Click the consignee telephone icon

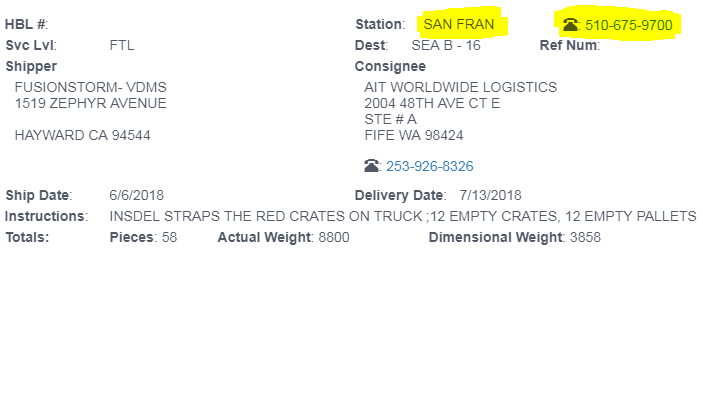pyautogui.click(x=371, y=166)
